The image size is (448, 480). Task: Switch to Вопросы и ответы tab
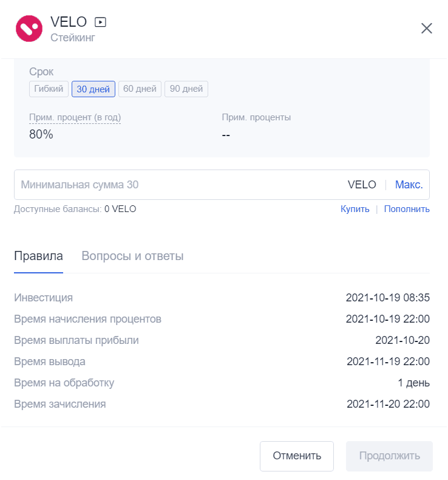tap(132, 256)
